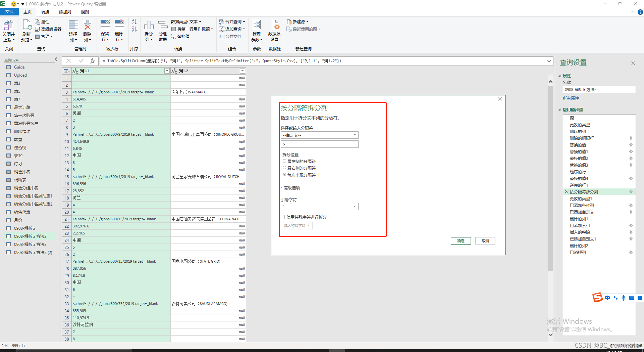Screen dimensions: 644x352
Task: Select the rightmost delimiter (最右侧的分隔符) option
Action: pos(284,168)
